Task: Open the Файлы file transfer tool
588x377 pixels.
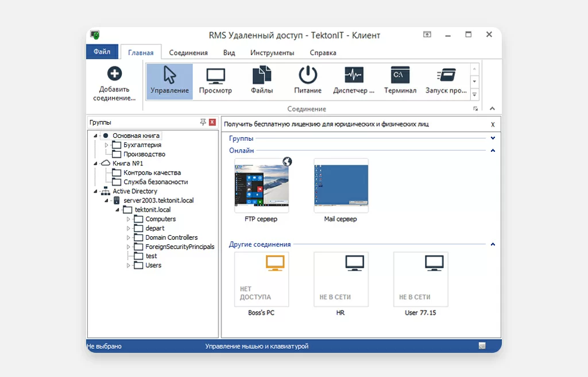Action: coord(262,80)
